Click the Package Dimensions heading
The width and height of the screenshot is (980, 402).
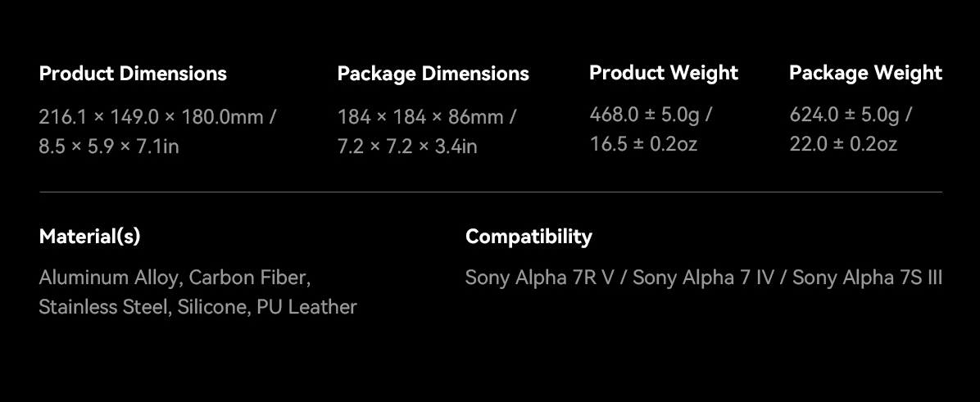(433, 74)
